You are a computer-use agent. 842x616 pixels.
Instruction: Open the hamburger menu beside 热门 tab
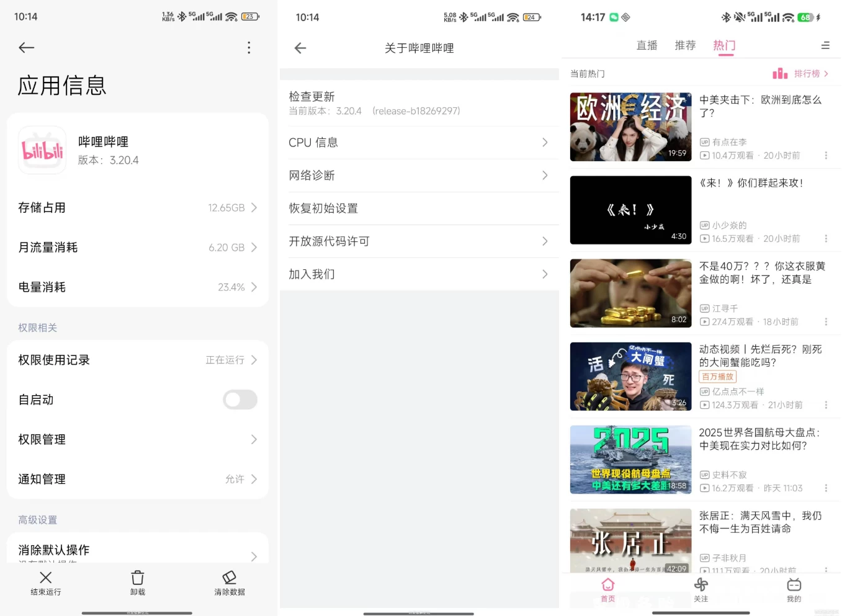pos(825,45)
